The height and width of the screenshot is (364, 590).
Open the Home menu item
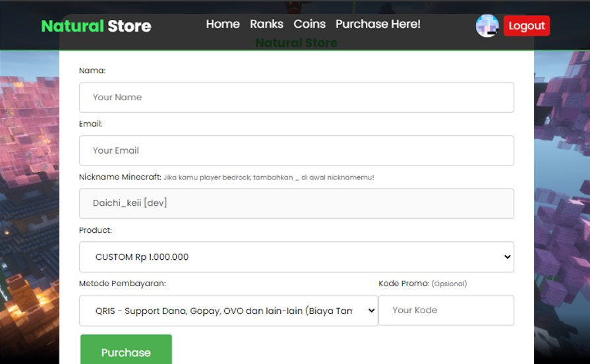pyautogui.click(x=223, y=24)
